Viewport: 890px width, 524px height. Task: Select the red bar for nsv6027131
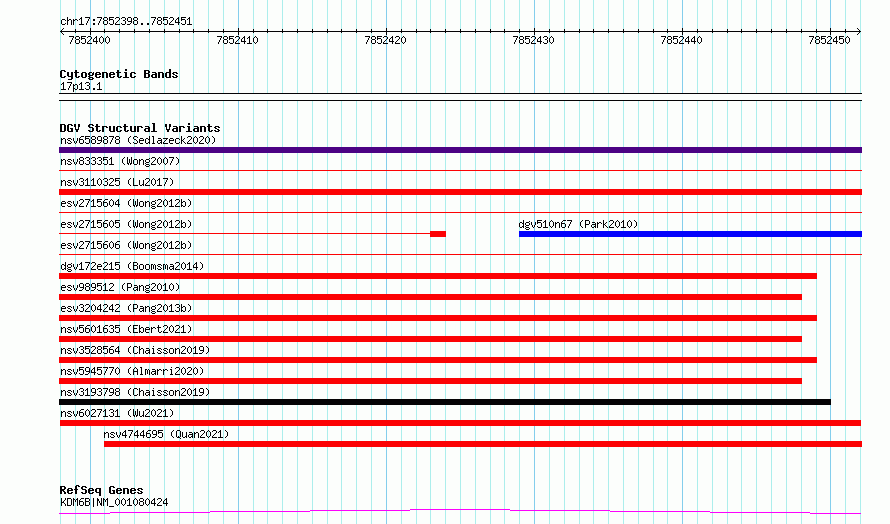pyautogui.click(x=460, y=423)
